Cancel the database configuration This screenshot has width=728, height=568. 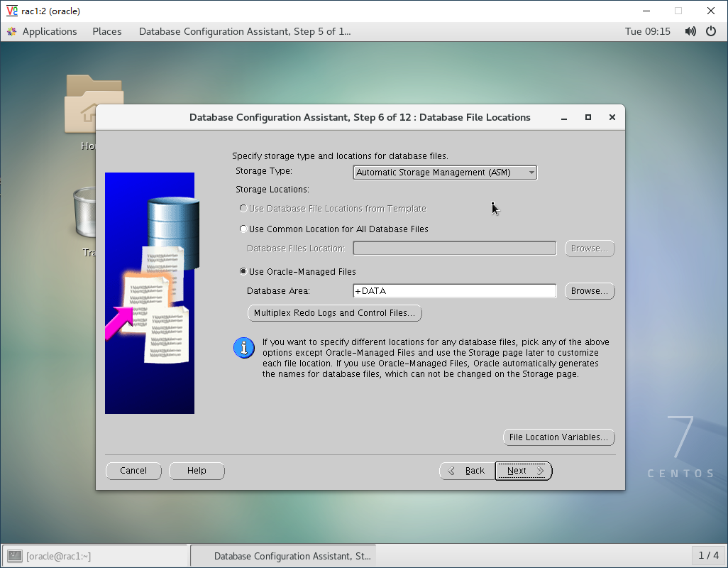133,471
